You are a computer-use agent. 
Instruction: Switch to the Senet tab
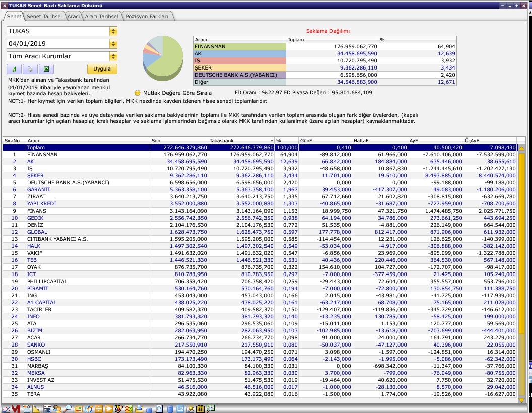pos(14,16)
